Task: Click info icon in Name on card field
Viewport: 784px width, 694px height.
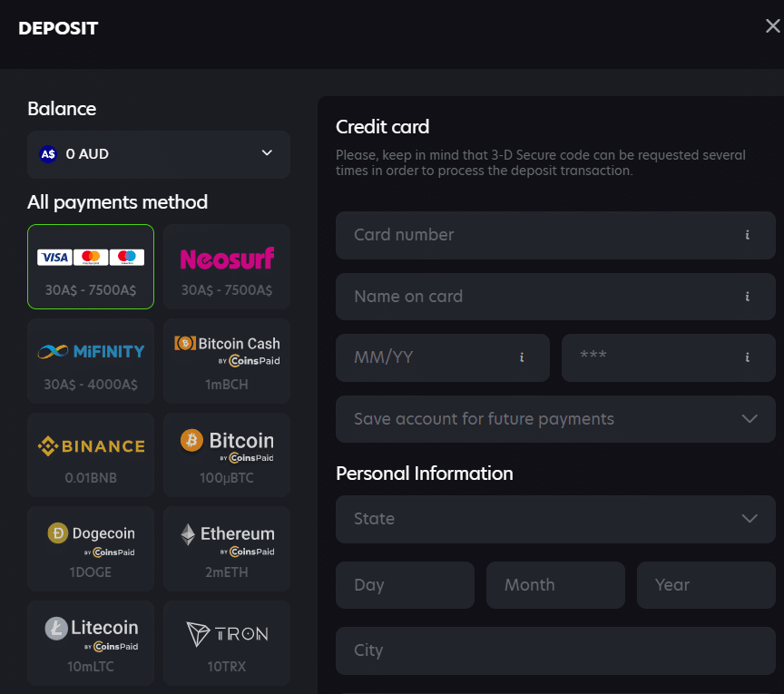Action: point(747,297)
